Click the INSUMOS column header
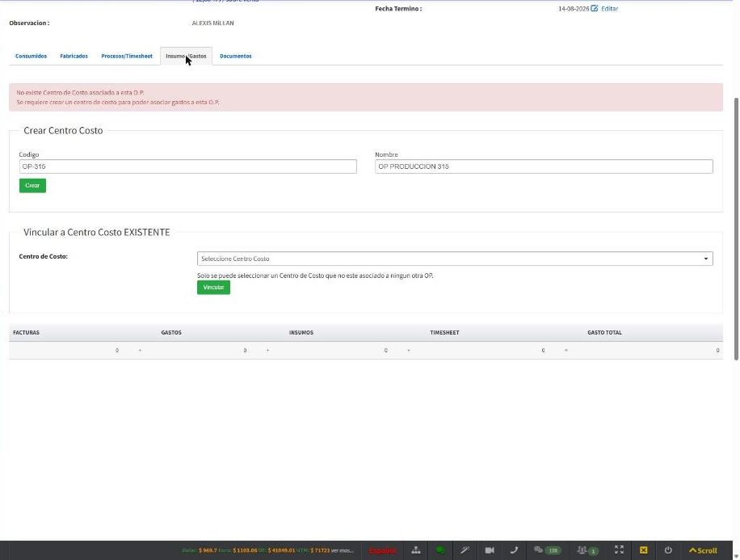 pyautogui.click(x=301, y=333)
